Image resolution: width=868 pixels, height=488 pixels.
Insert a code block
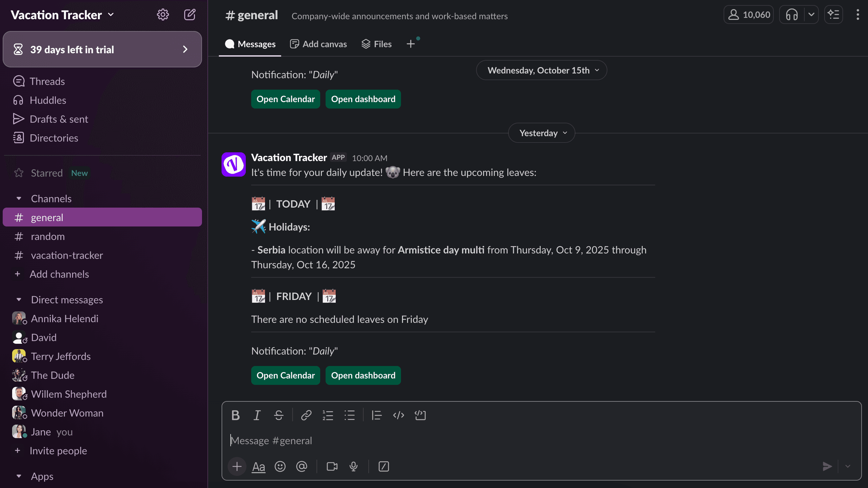pos(420,415)
